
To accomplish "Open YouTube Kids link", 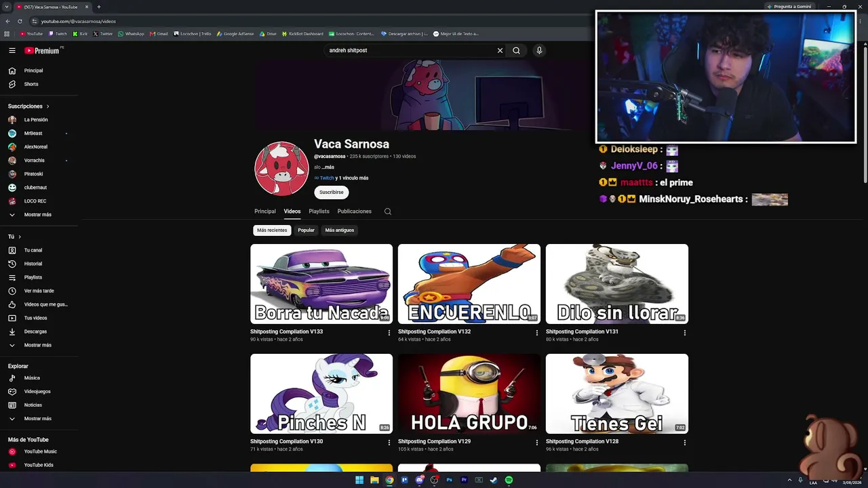I will (x=39, y=465).
